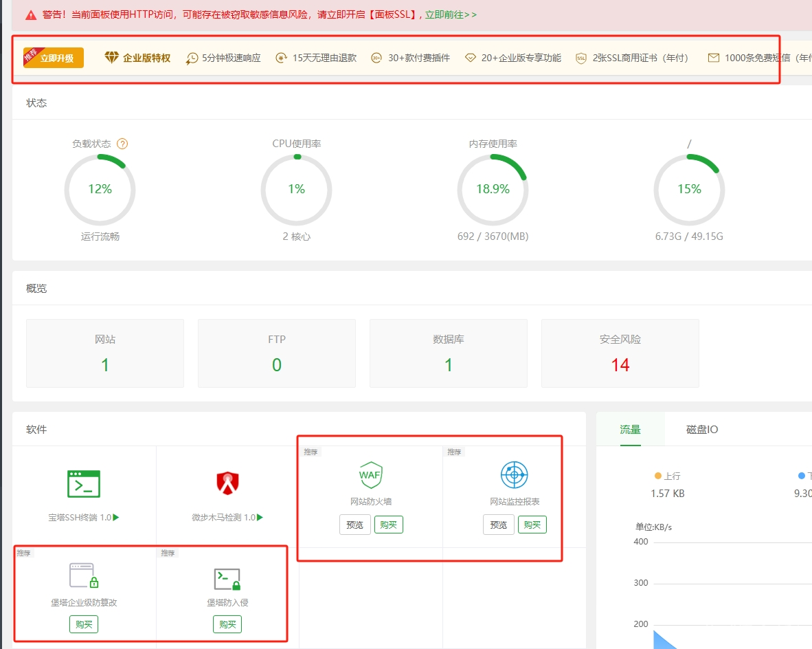Switch to the 磁盘IO tab
The height and width of the screenshot is (649, 812).
pyautogui.click(x=702, y=429)
